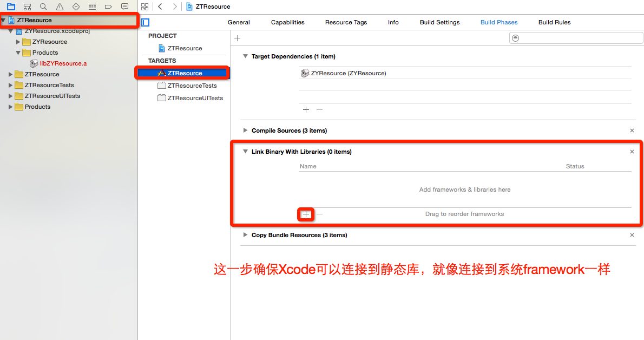Screen dimensions: 644x340
Task: Collapse ZYResource.xcodeproj in navigator
Action: [11, 31]
